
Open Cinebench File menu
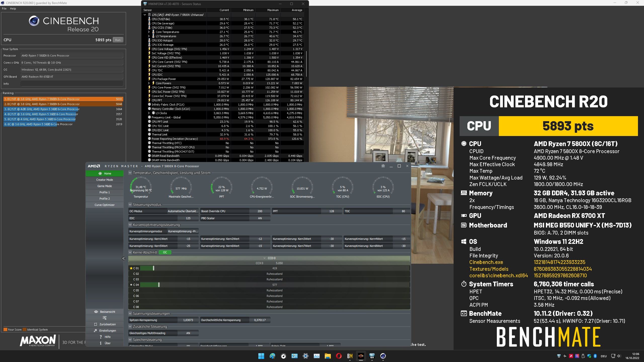[x=4, y=9]
